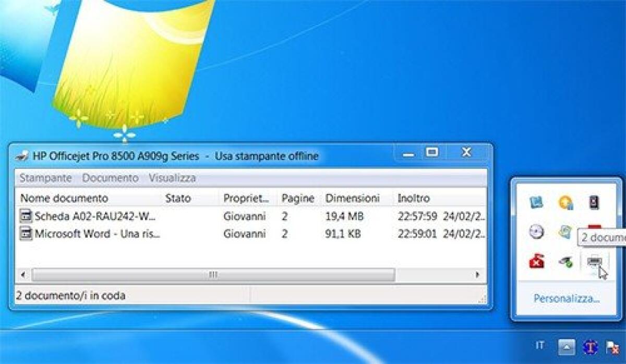Open the IT language input selector
Image resolution: width=626 pixels, height=364 pixels.
click(x=540, y=346)
